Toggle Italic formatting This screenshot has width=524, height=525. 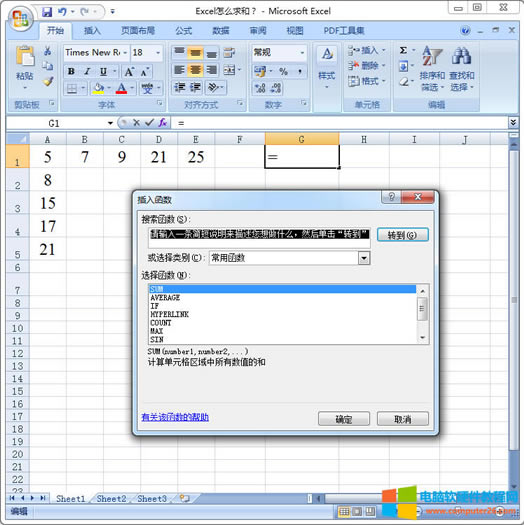click(x=87, y=71)
